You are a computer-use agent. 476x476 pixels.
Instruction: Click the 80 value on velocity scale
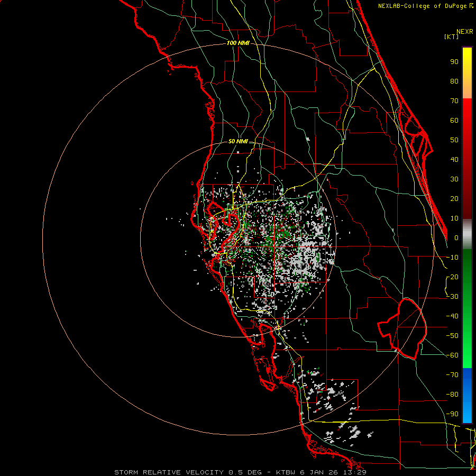click(454, 81)
